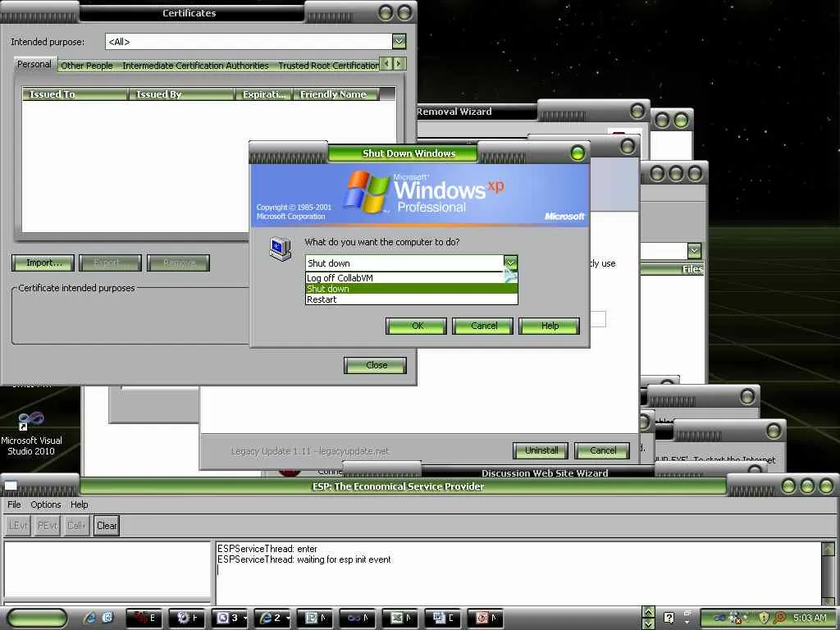Open the ESP window's system menu icon
The width and height of the screenshot is (840, 630).
click(11, 486)
